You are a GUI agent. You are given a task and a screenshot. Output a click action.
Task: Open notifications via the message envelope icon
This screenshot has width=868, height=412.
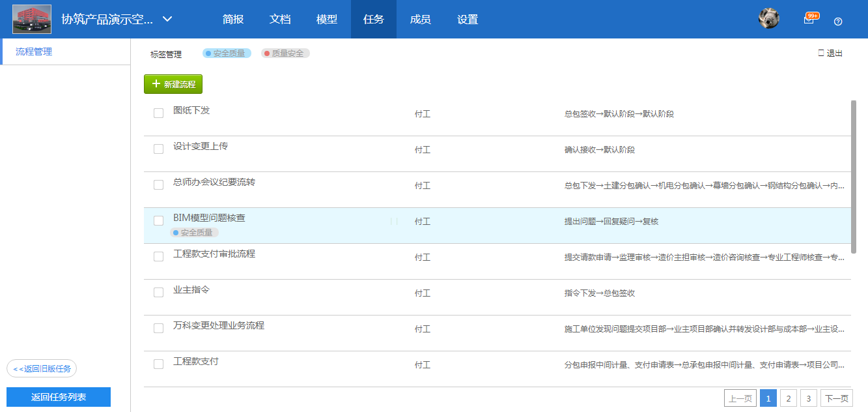tap(809, 20)
